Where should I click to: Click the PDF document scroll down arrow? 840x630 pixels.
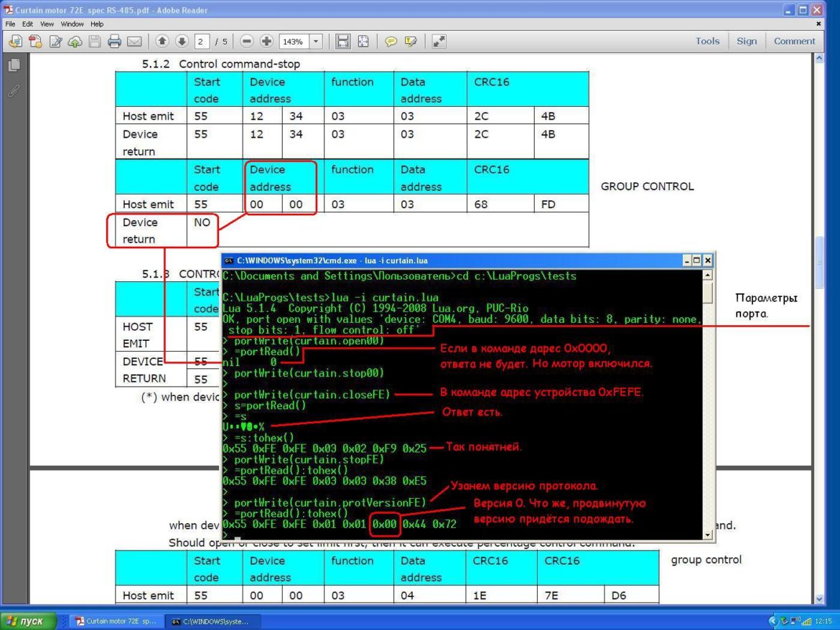(x=819, y=599)
